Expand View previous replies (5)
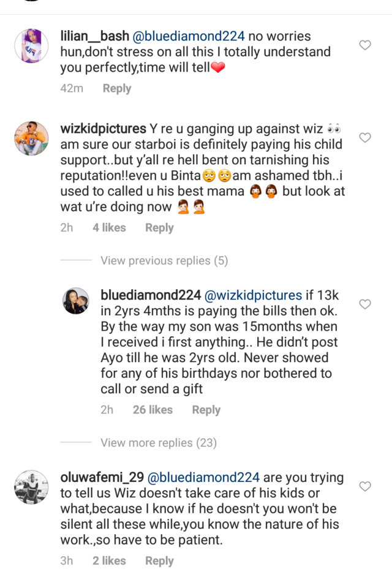This screenshot has width=392, height=569. coord(164,261)
